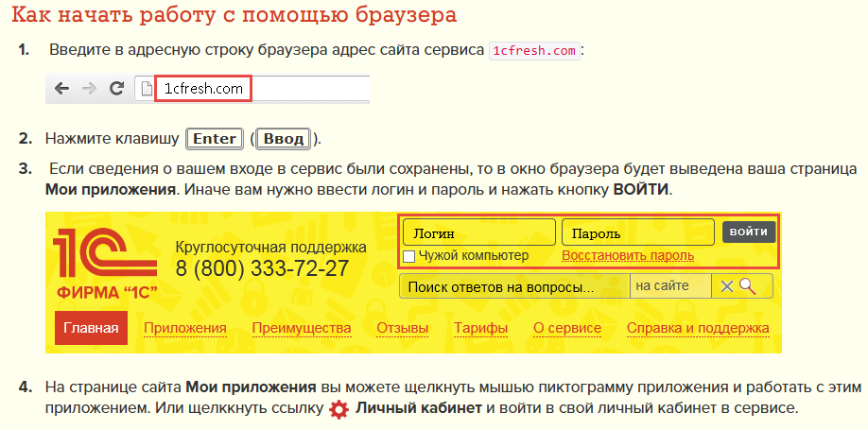Open the Отзывы menu item
Viewport: 868px width, 430px height.
click(403, 328)
